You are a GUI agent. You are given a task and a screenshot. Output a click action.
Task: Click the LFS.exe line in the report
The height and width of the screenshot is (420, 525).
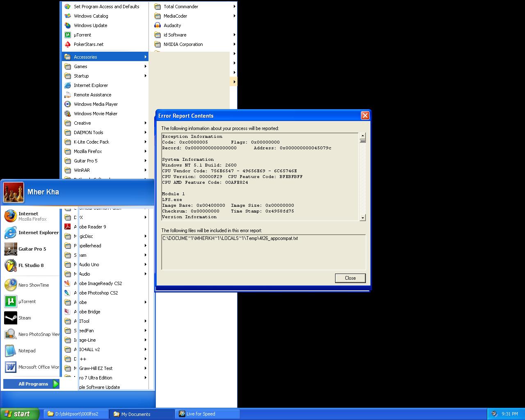[x=172, y=200]
